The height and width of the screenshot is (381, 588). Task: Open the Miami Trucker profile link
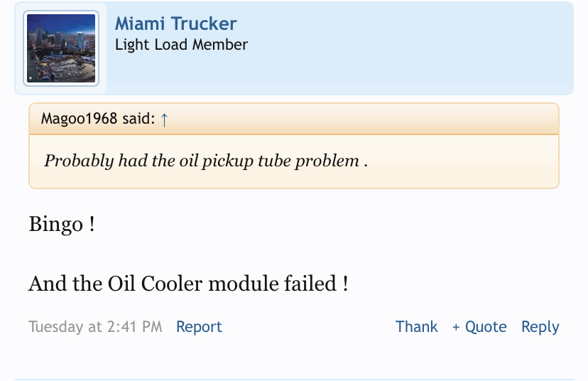pos(175,23)
